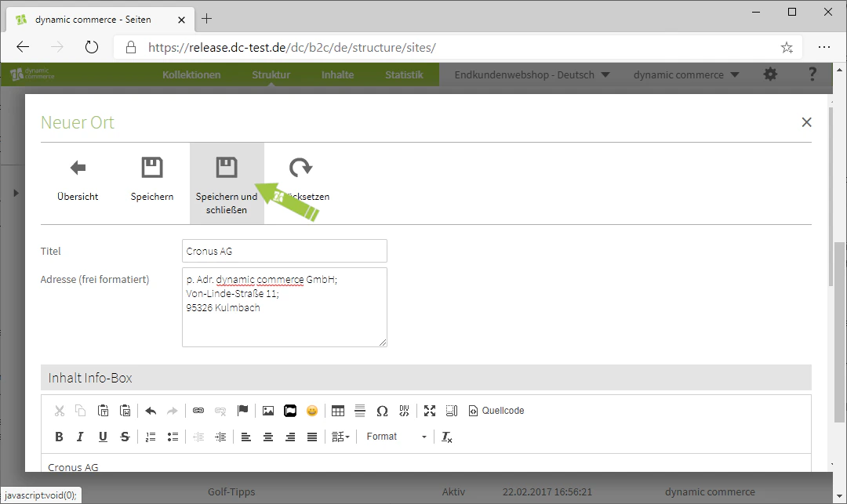This screenshot has width=847, height=504.
Task: Open Statistik menu
Action: pos(404,75)
